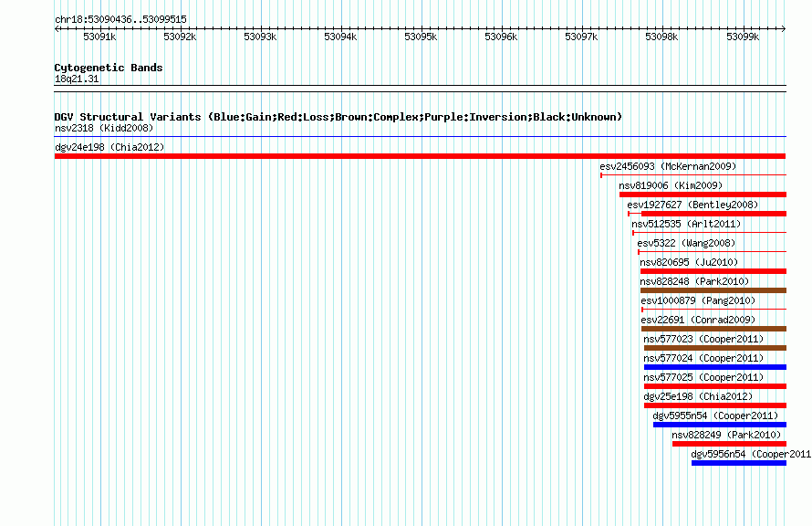The image size is (812, 526).
Task: Click the brown bar under esv22691
Action: [714, 329]
